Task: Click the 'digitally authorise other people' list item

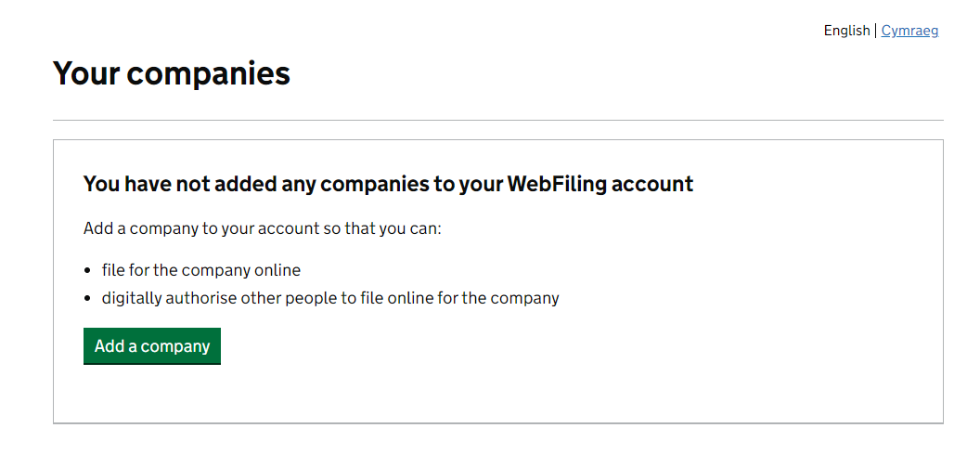Action: pyautogui.click(x=330, y=298)
